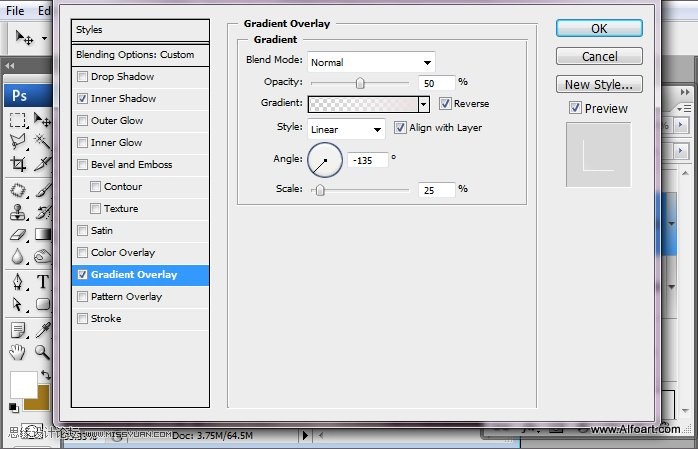This screenshot has height=449, width=698.
Task: Open the gradient Style dropdown
Action: coord(346,129)
